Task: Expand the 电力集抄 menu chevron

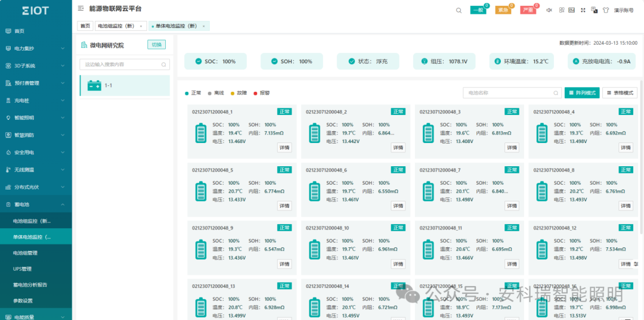Action: (63, 48)
